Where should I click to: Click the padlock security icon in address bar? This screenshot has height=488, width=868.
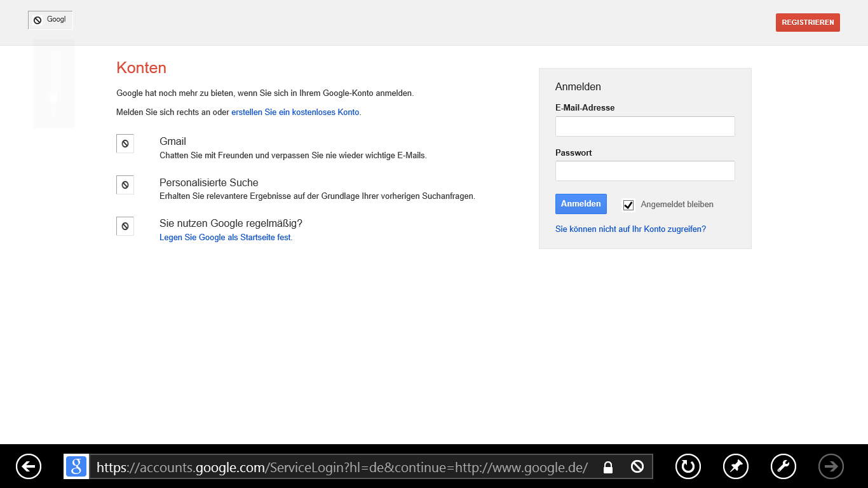[608, 468]
